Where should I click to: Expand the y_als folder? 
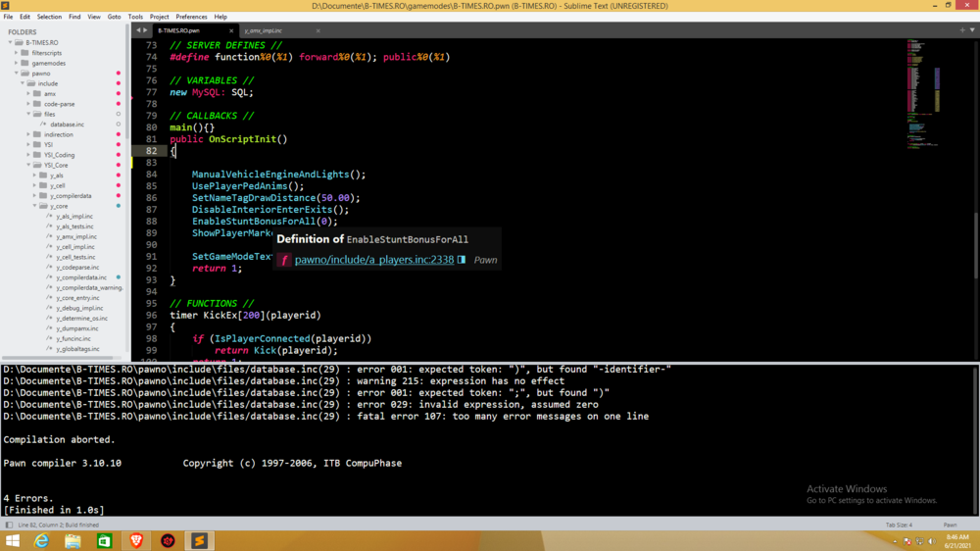35,175
